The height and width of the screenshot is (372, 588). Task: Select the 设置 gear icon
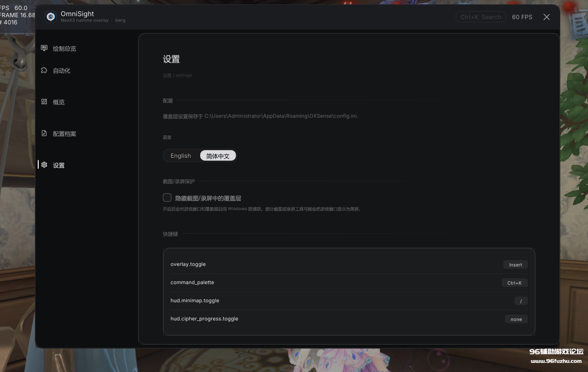click(44, 165)
